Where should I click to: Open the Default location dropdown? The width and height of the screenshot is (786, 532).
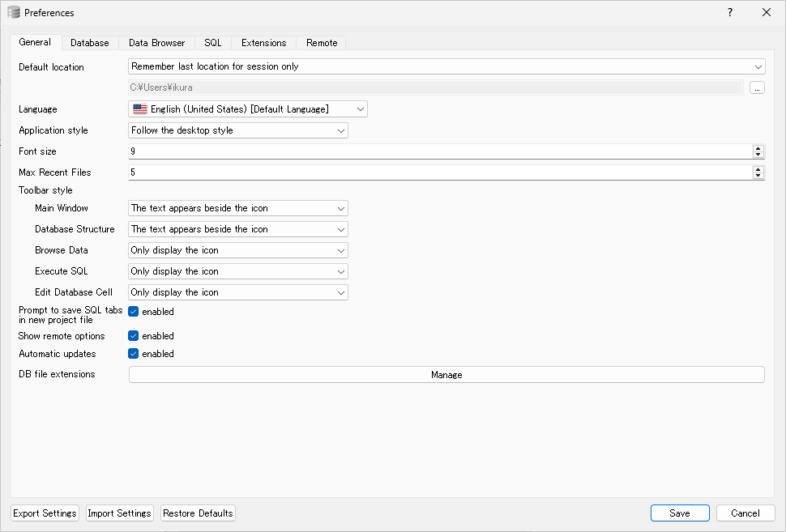(x=446, y=66)
